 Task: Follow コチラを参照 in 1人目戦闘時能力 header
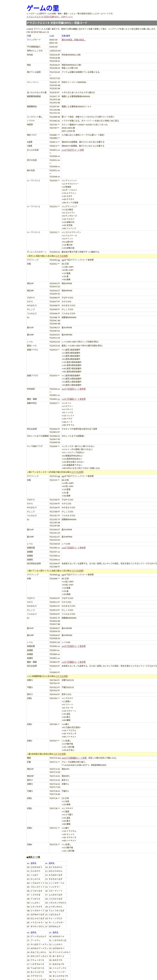click(61, 676)
